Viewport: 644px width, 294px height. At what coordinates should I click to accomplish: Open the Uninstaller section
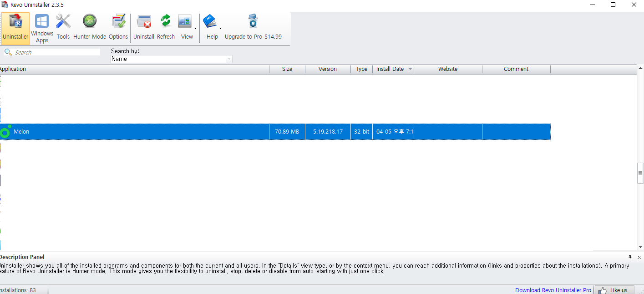coord(15,28)
